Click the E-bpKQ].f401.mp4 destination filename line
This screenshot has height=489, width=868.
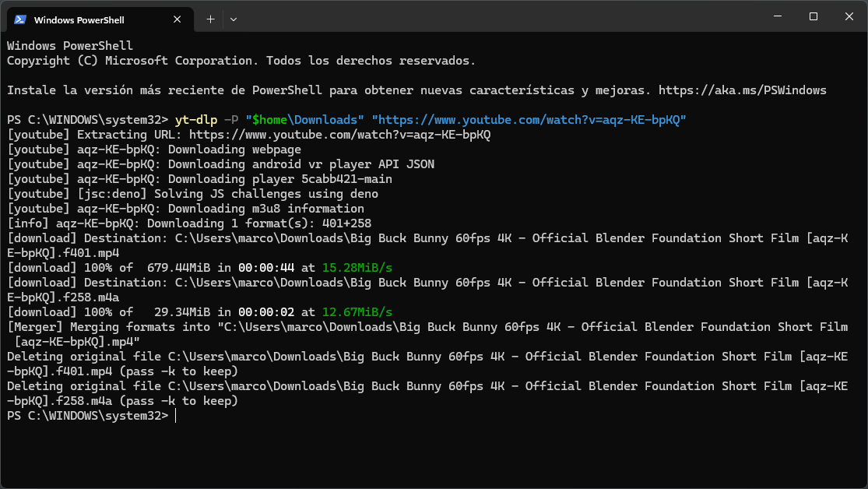63,253
